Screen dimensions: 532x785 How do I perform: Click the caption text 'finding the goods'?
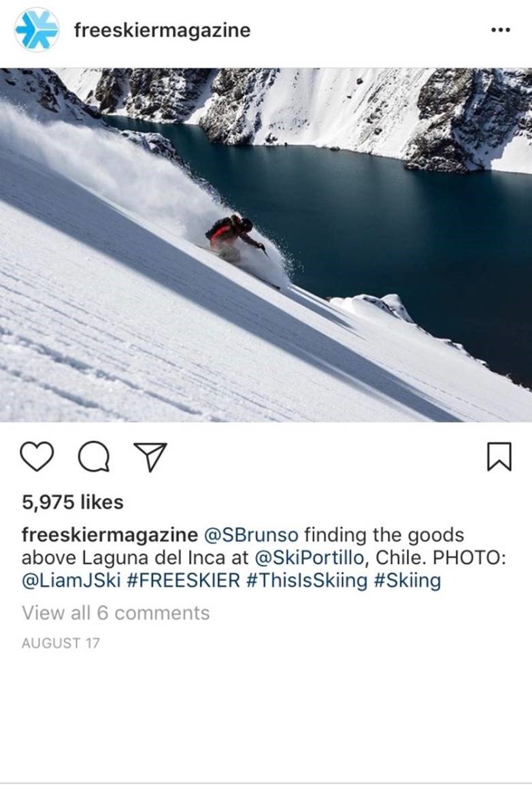pos(384,535)
